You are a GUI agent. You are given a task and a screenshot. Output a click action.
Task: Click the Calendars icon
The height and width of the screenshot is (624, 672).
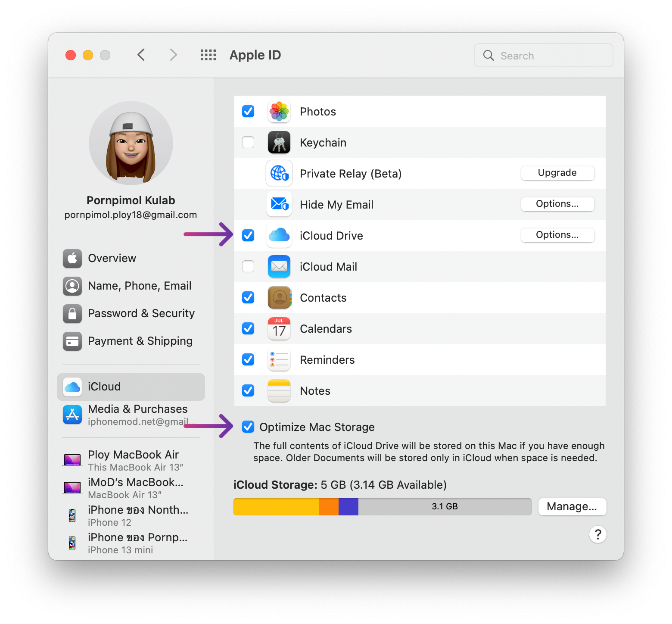(279, 329)
